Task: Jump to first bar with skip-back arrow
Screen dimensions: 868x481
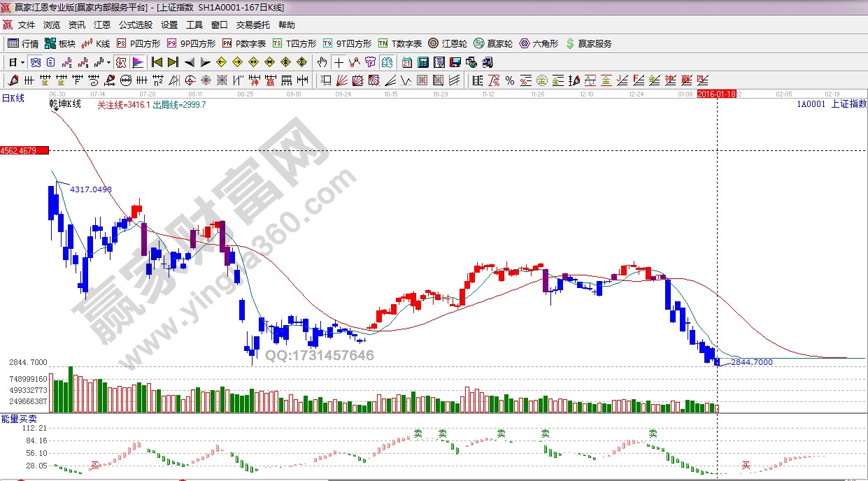Action: point(157,62)
